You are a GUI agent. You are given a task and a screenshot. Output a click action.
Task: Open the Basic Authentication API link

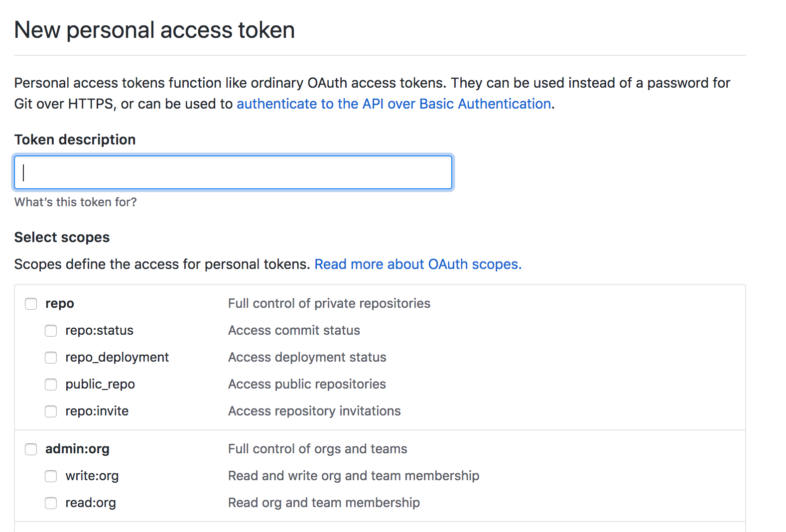click(393, 104)
